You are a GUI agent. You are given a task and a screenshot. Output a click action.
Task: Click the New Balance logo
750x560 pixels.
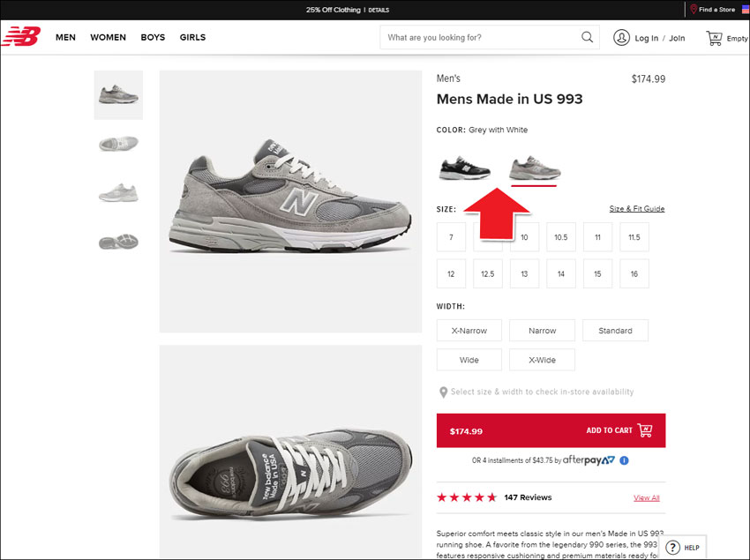click(21, 36)
